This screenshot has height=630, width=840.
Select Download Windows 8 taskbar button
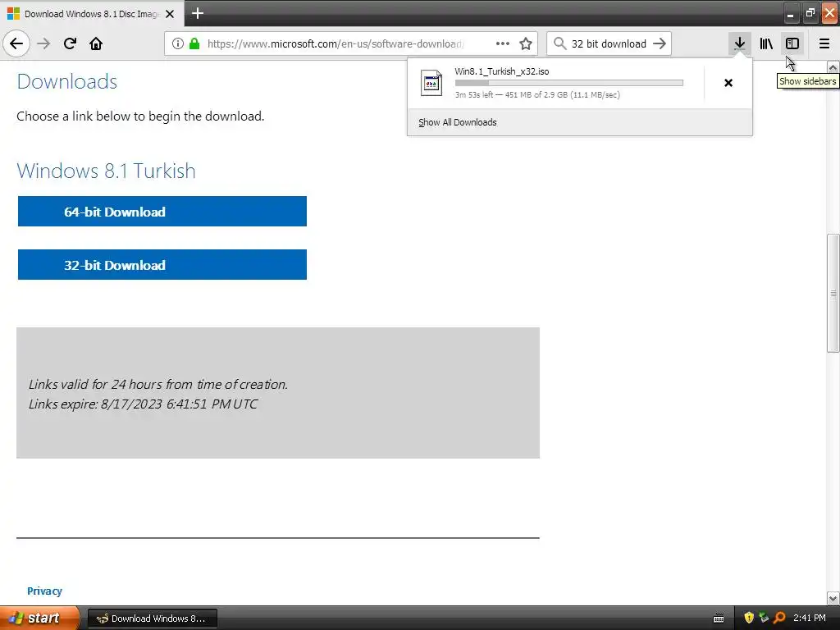[152, 619]
